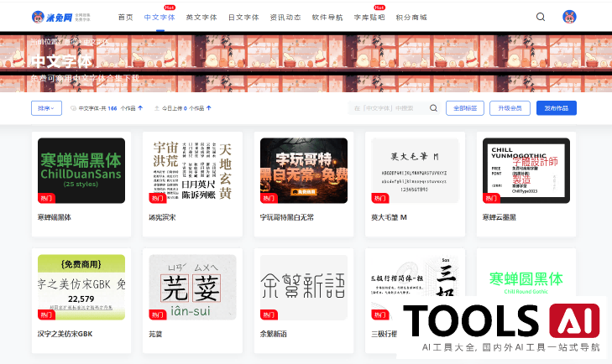Click 热门 badge on 三极行楷 card
Viewport: 612px width, 364px height.
[x=380, y=315]
